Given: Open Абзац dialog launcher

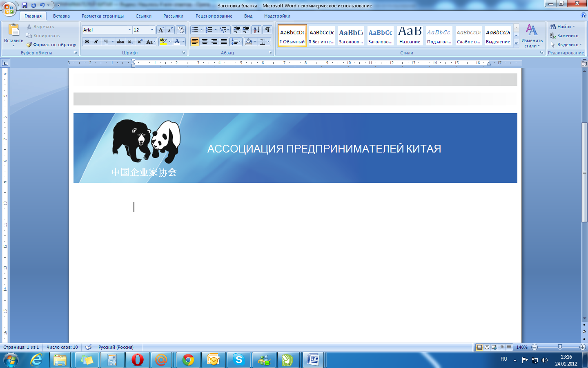Looking at the screenshot, I should coord(270,53).
